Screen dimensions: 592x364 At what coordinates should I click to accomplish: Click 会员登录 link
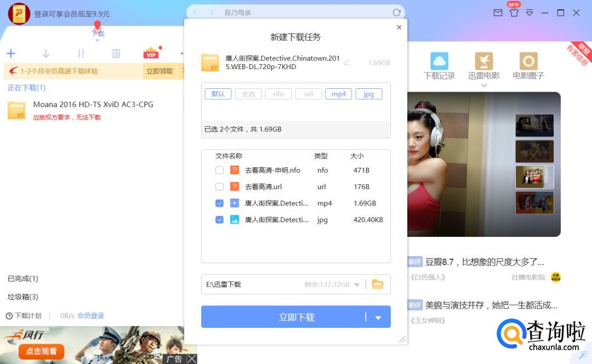[x=90, y=316]
